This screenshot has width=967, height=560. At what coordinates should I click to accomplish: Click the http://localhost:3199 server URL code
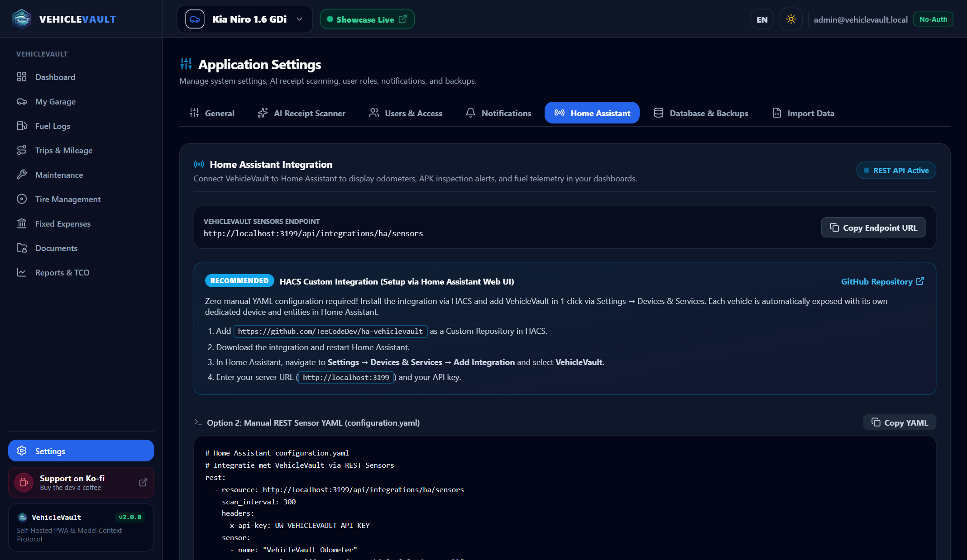pyautogui.click(x=346, y=377)
